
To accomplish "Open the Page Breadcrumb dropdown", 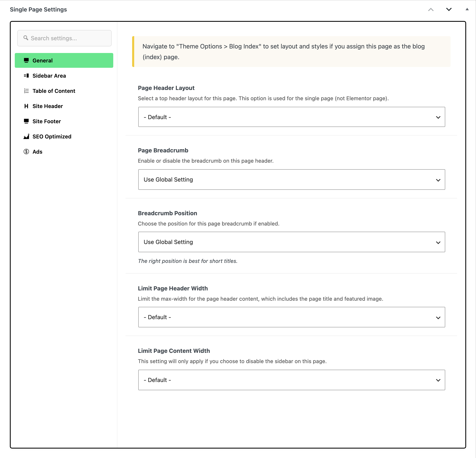I will [x=291, y=180].
